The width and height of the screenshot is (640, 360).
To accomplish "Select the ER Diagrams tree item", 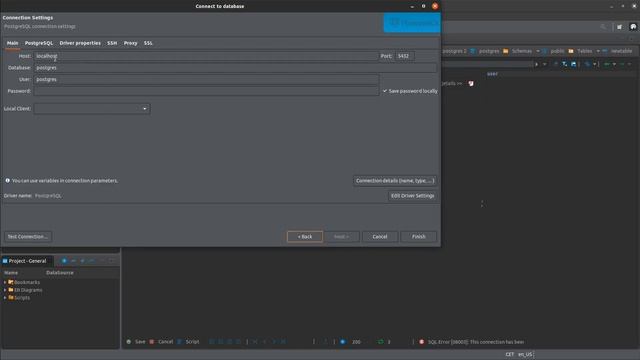I will 28,290.
